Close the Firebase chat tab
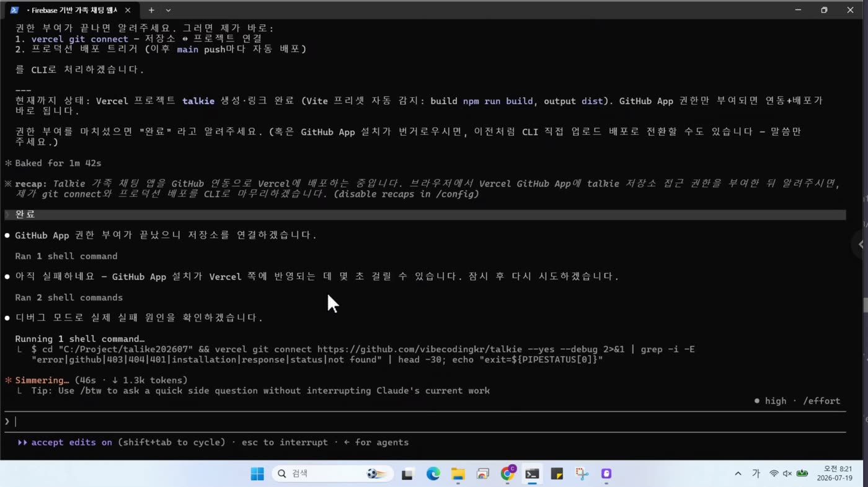This screenshot has height=487, width=868. pyautogui.click(x=128, y=10)
